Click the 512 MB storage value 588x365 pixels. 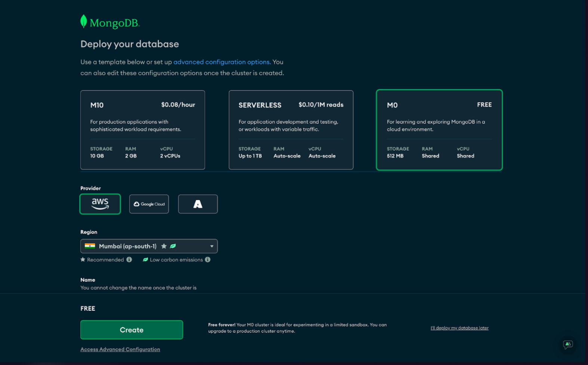click(x=395, y=156)
